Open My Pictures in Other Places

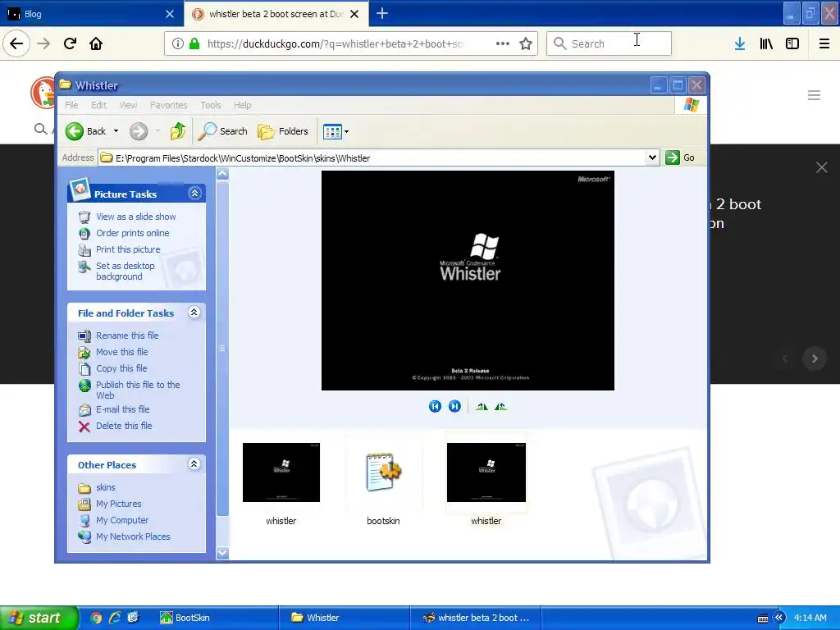pyautogui.click(x=118, y=504)
